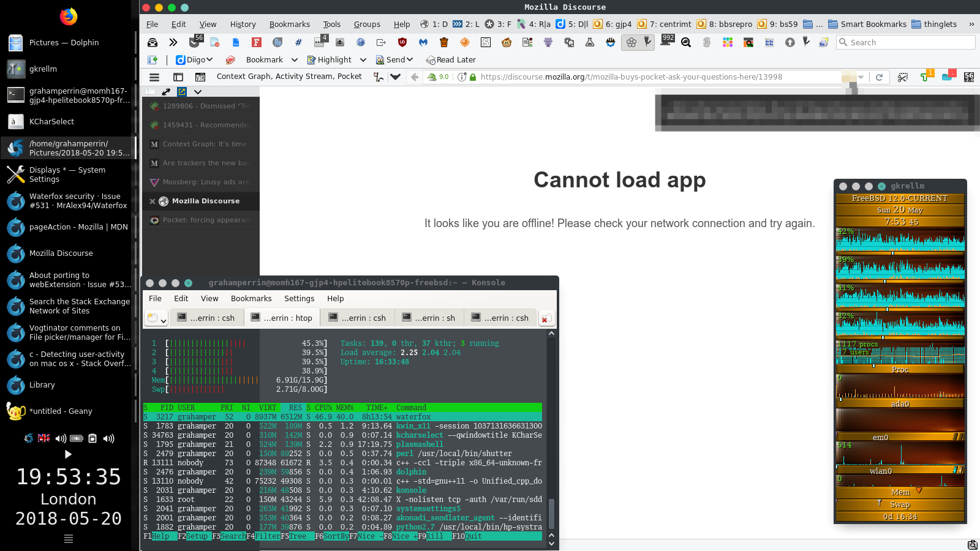The height and width of the screenshot is (551, 980).
Task: Click in the Firefox Search field
Action: click(905, 42)
